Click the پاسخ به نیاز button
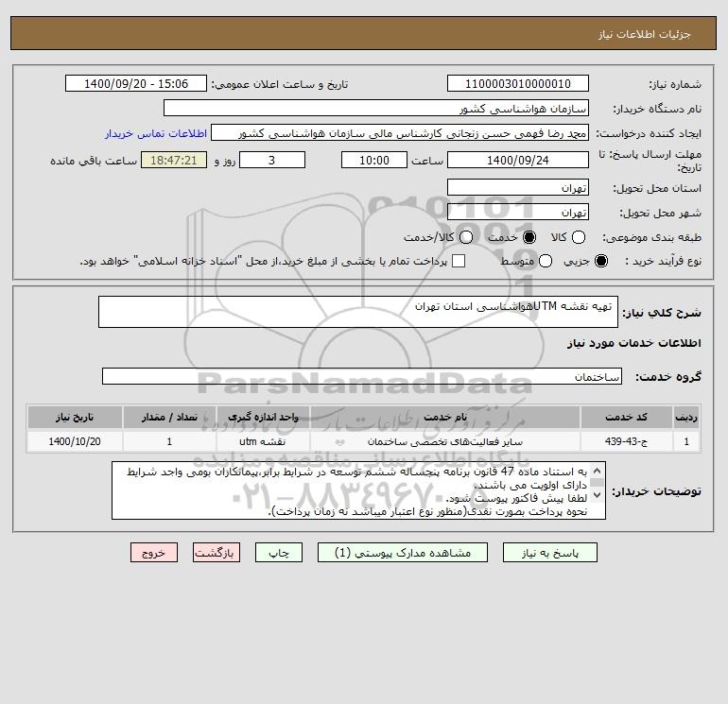 [549, 553]
